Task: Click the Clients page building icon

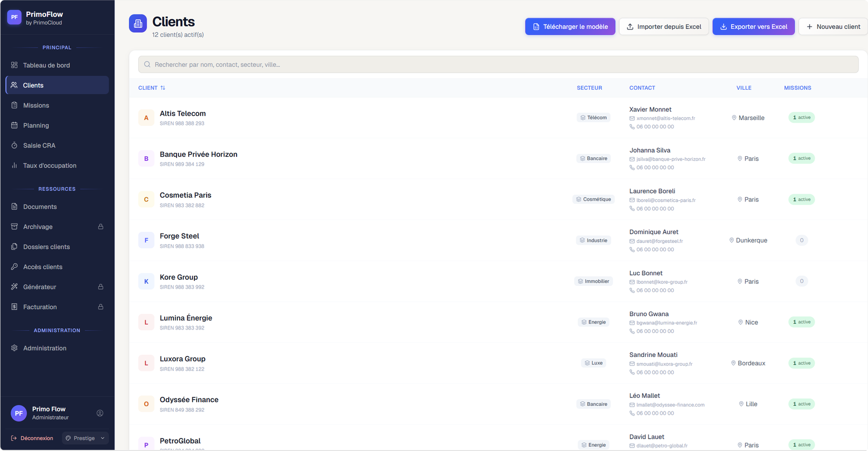Action: [138, 24]
